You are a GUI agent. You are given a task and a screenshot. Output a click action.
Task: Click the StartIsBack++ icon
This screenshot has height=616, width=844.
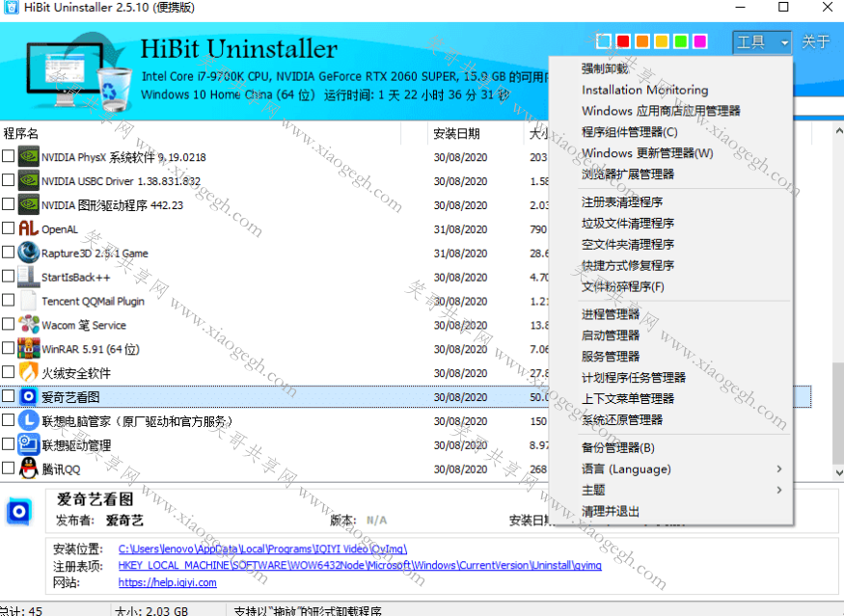pyautogui.click(x=29, y=277)
